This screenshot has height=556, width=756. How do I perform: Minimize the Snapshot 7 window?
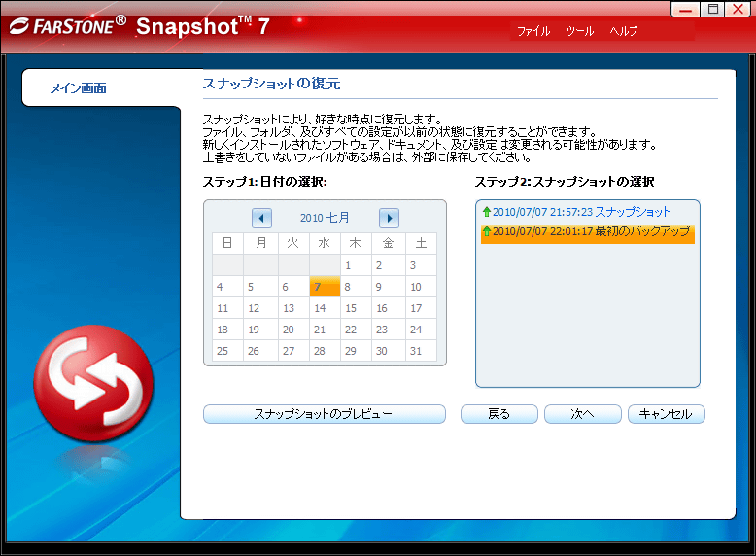pyautogui.click(x=686, y=9)
